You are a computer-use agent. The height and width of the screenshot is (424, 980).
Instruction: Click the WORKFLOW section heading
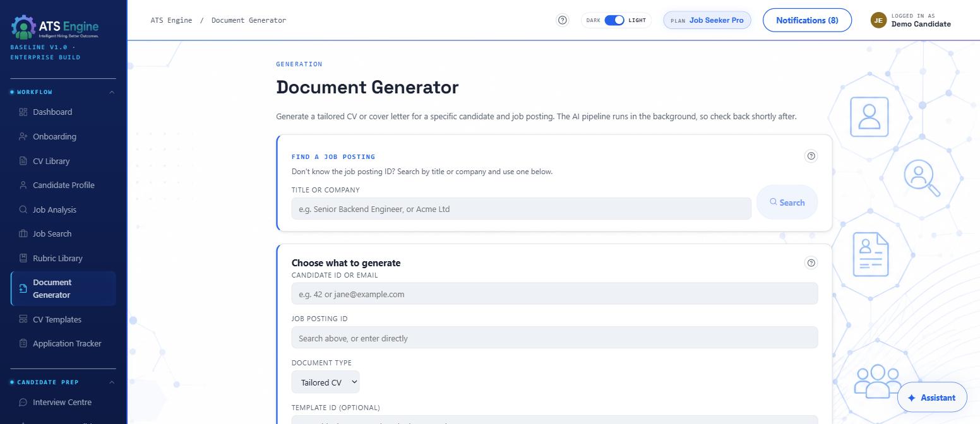(35, 92)
